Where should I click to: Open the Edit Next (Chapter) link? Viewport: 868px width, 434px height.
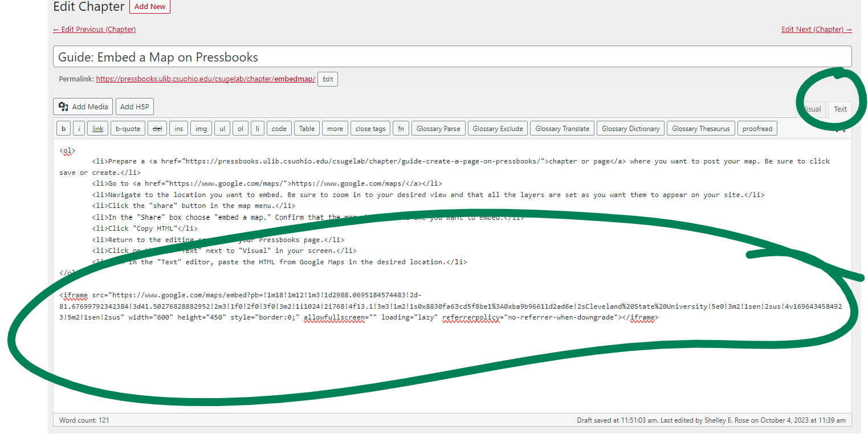click(x=816, y=30)
